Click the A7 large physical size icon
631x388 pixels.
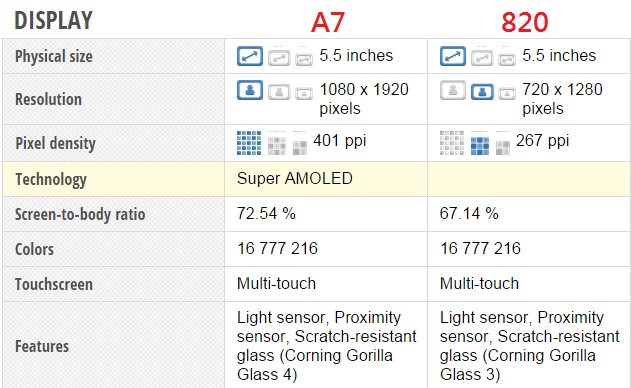click(x=250, y=56)
